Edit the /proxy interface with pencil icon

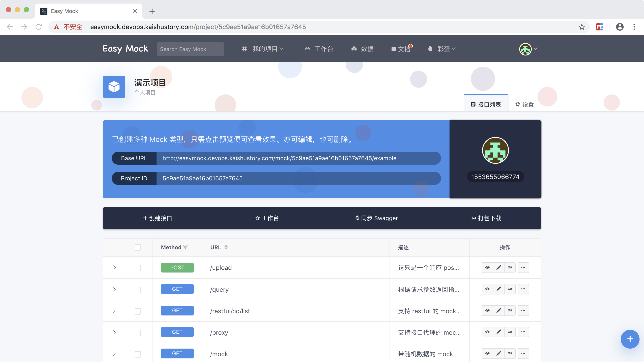pyautogui.click(x=498, y=332)
